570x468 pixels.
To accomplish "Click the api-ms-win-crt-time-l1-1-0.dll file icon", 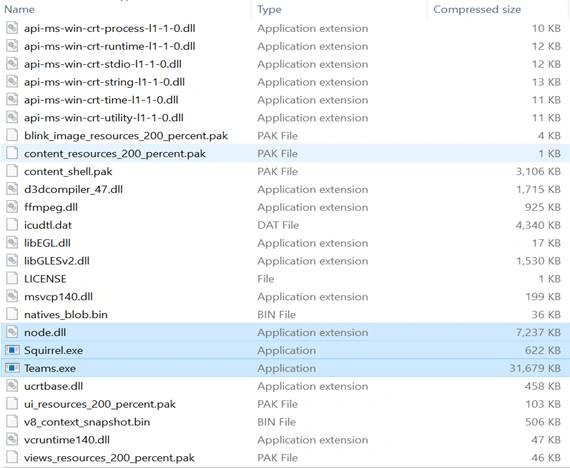I will point(12,99).
